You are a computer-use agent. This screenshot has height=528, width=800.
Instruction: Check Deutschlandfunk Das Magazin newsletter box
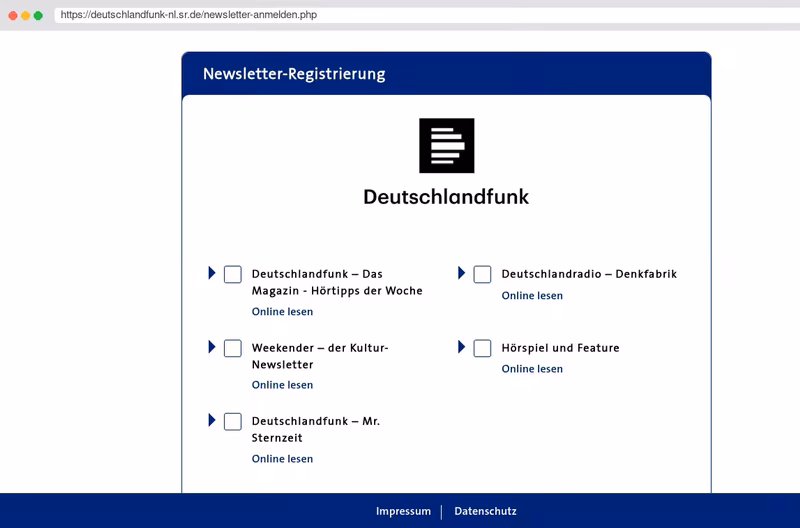point(233,274)
